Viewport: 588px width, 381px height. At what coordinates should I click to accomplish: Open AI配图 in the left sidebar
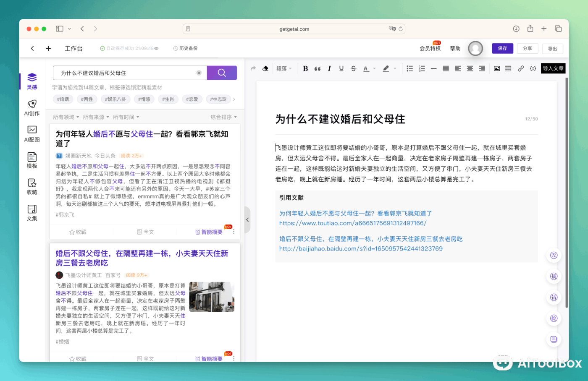pyautogui.click(x=32, y=134)
